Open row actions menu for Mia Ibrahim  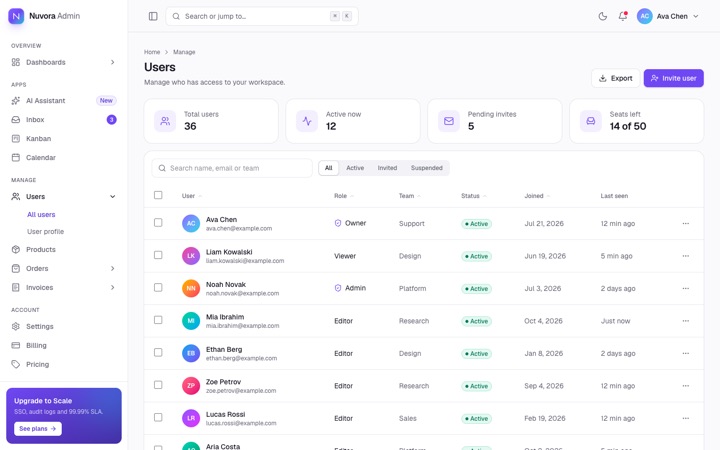[686, 321]
